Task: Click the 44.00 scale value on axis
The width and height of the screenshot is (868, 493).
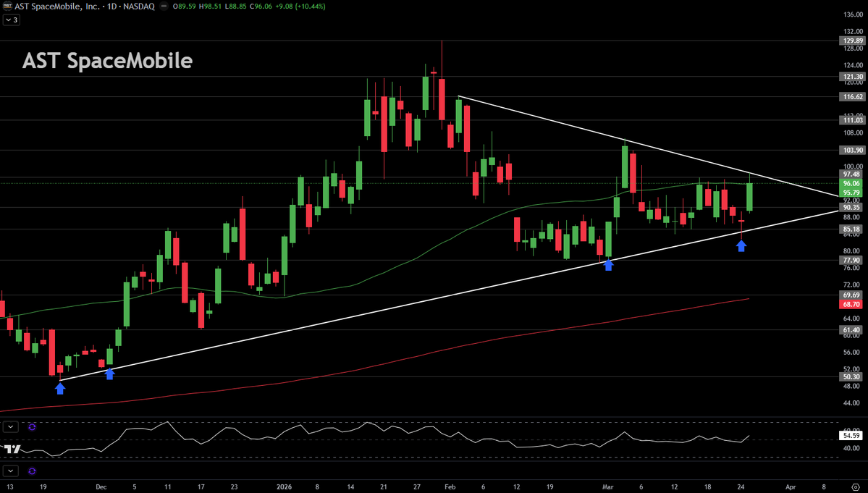Action: click(853, 403)
